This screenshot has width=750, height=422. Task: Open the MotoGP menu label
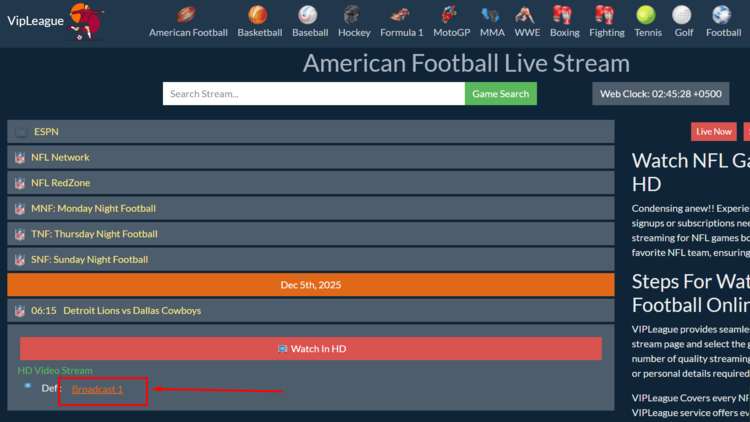click(452, 33)
